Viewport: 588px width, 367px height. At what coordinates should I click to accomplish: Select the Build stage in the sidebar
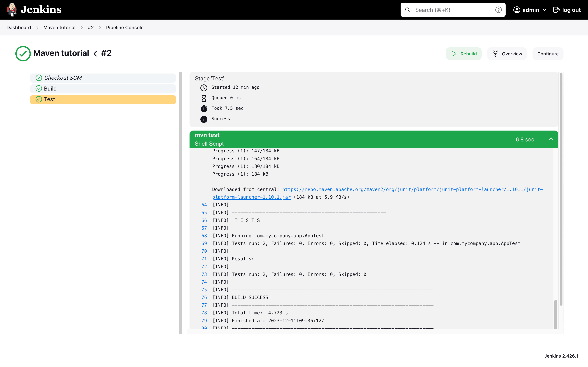click(x=50, y=88)
